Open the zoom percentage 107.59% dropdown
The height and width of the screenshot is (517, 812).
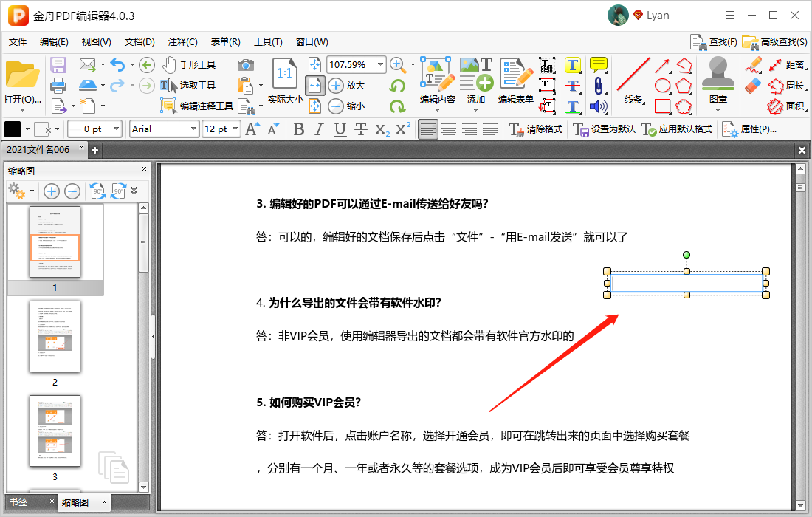[x=380, y=65]
